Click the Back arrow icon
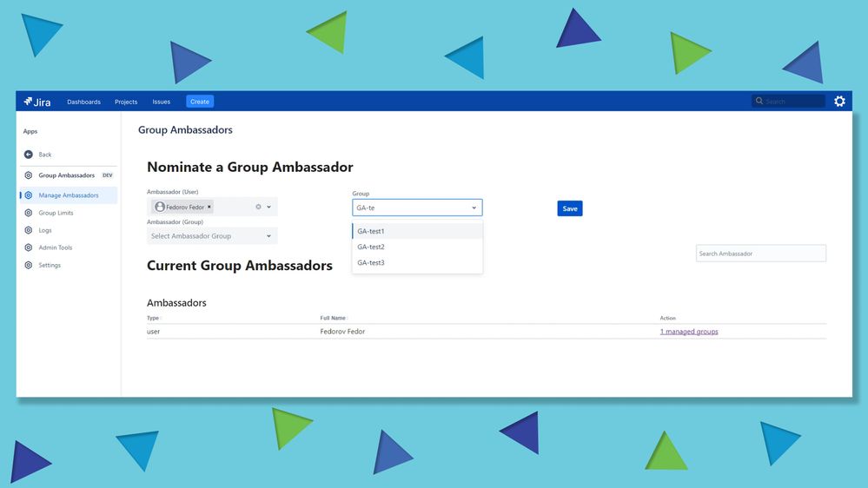Viewport: 868px width, 488px height. 28,155
